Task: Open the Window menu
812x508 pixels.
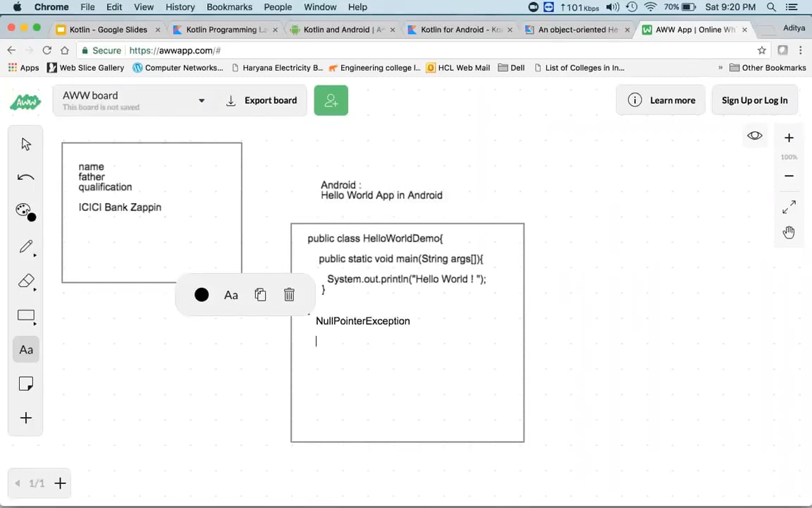Action: 320,7
